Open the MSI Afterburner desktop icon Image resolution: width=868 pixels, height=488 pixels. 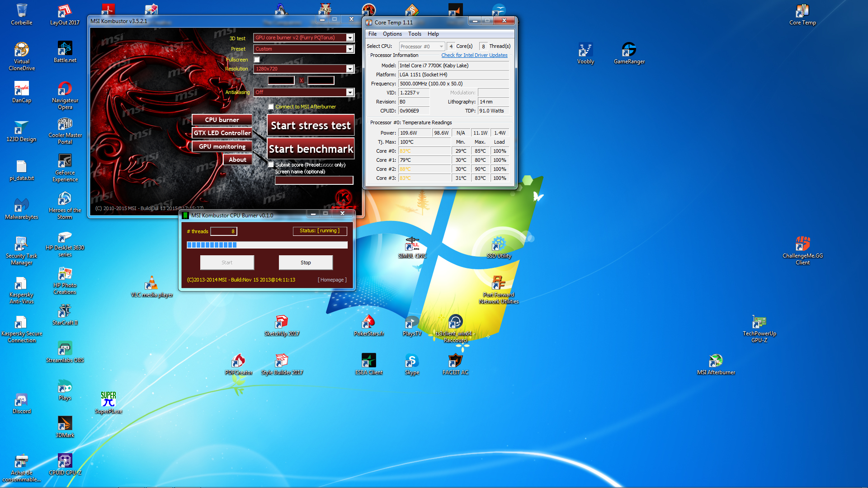click(x=716, y=361)
